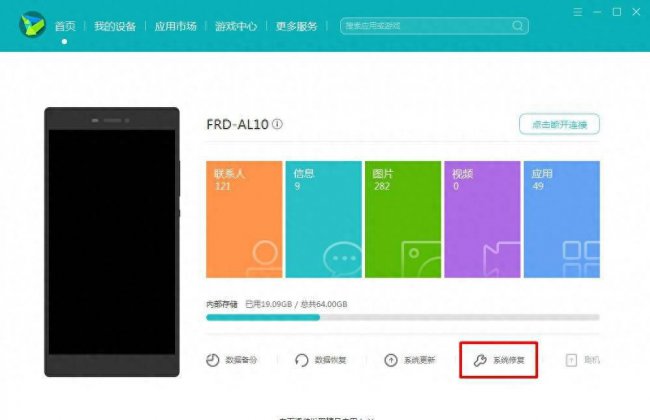
Task: Select 数据备份 label text
Action: pyautogui.click(x=241, y=360)
